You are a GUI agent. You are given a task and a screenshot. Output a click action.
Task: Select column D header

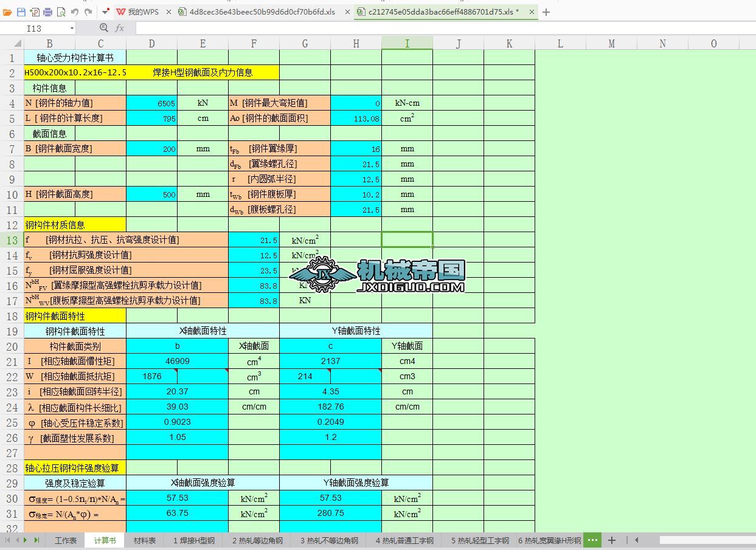click(151, 43)
